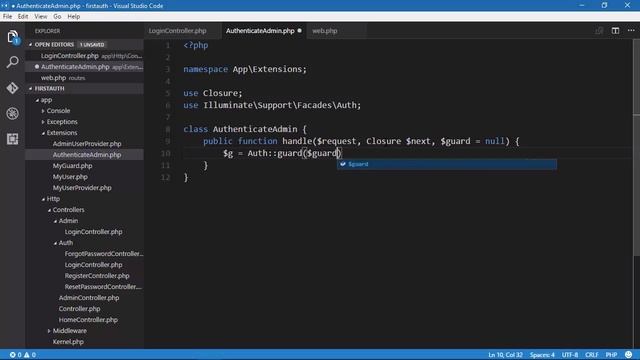Open the Explorer view in activity bar
The image size is (640, 360).
point(13,37)
